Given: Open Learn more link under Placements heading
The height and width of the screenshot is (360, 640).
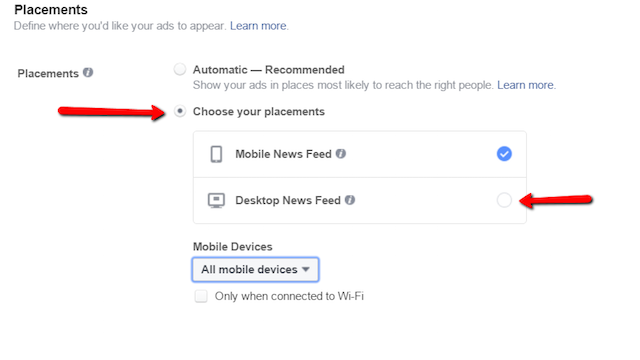Looking at the screenshot, I should coord(258,26).
